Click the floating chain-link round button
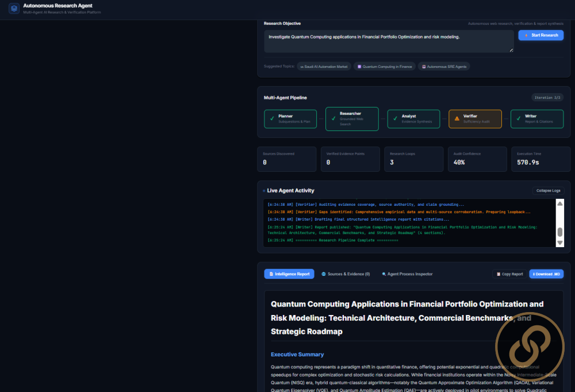The image size is (575, 392). click(530, 347)
